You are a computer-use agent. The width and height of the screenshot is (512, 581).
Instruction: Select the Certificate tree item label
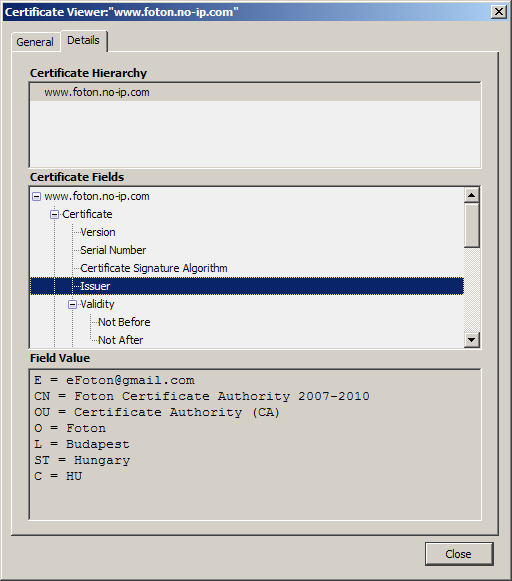point(87,214)
